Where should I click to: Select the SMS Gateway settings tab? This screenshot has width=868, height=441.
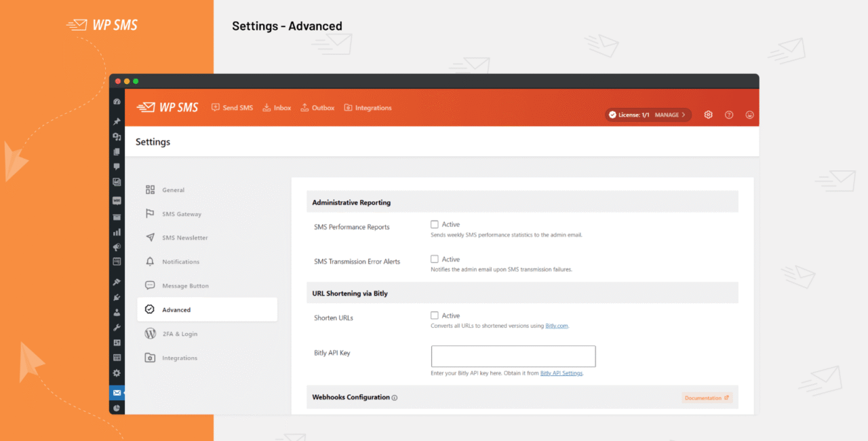click(x=181, y=214)
